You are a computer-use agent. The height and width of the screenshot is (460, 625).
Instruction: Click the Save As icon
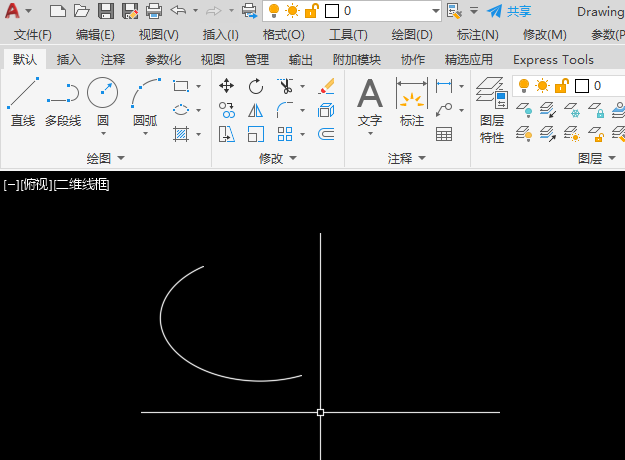(x=130, y=11)
